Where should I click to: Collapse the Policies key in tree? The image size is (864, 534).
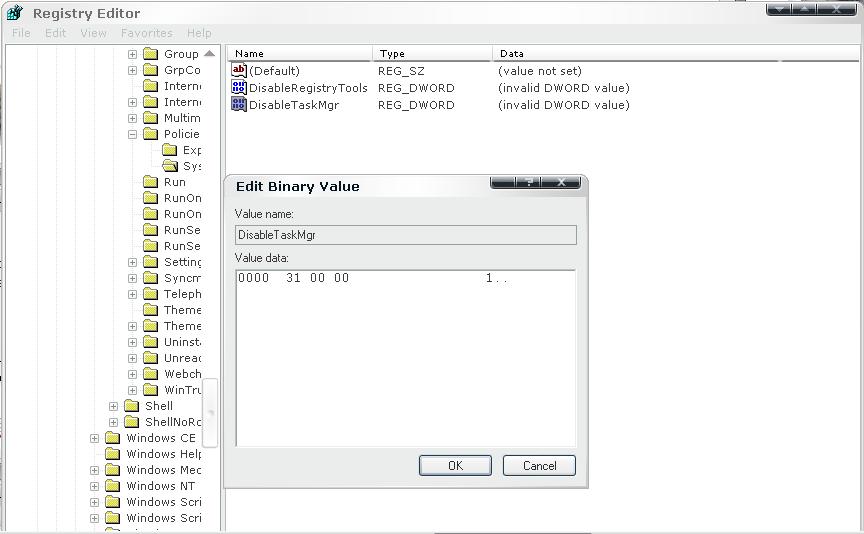tap(132, 134)
